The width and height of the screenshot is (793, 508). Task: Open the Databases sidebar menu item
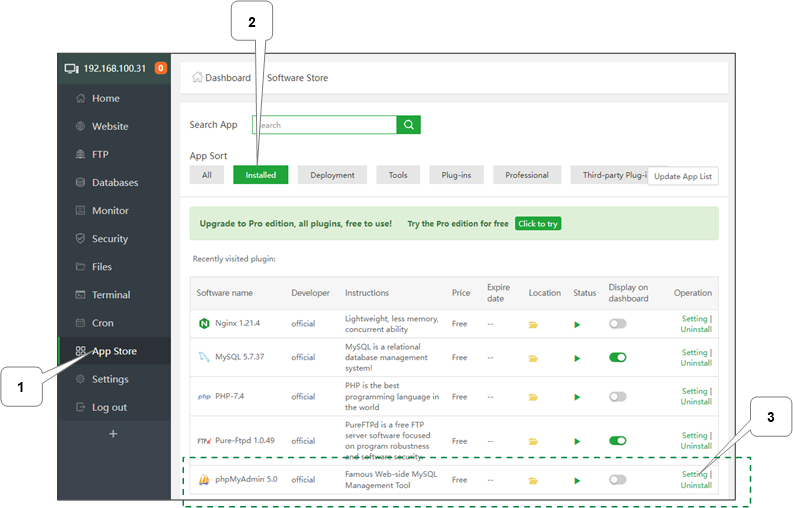(x=114, y=183)
